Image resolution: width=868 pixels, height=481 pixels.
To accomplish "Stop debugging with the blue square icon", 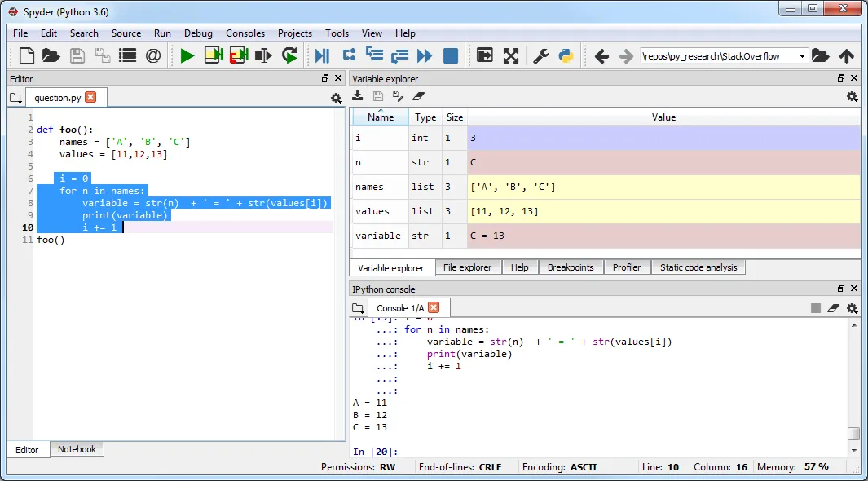I will [451, 55].
